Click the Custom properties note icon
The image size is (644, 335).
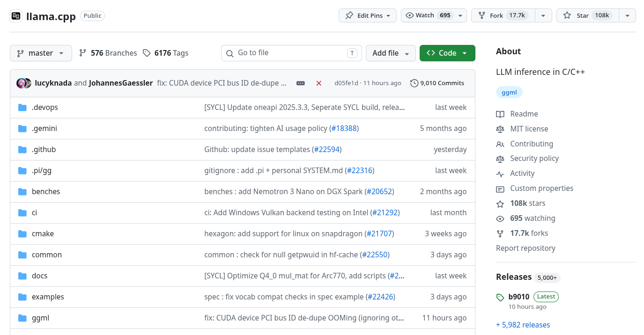[500, 189]
